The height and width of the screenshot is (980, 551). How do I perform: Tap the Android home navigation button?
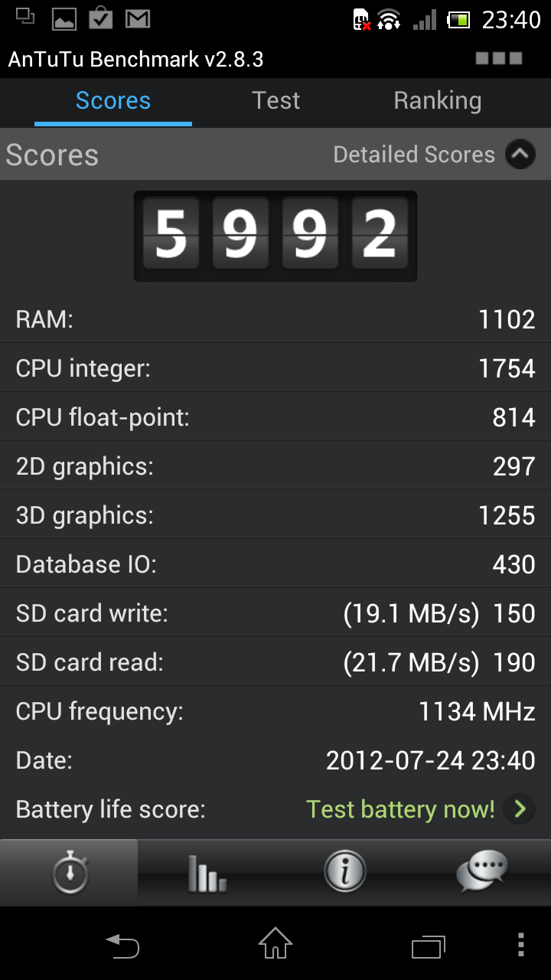tap(275, 943)
